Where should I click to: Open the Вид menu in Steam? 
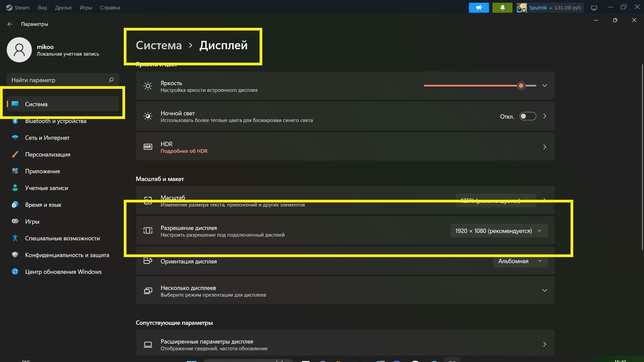(x=42, y=8)
